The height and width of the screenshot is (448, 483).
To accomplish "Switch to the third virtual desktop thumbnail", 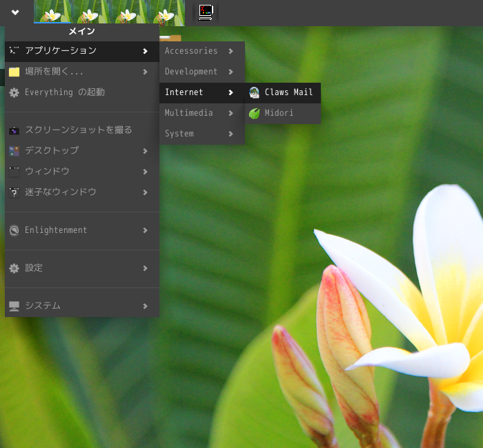I will pos(128,12).
